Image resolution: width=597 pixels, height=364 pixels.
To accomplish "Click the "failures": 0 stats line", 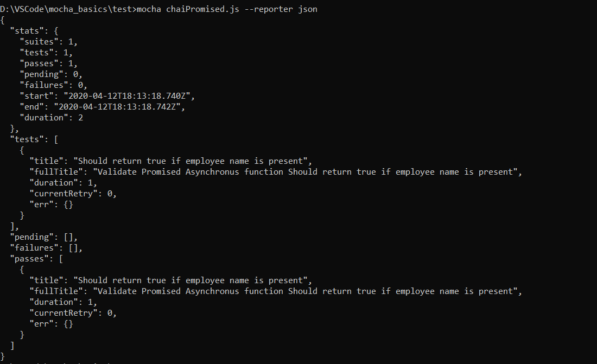I will (x=53, y=85).
